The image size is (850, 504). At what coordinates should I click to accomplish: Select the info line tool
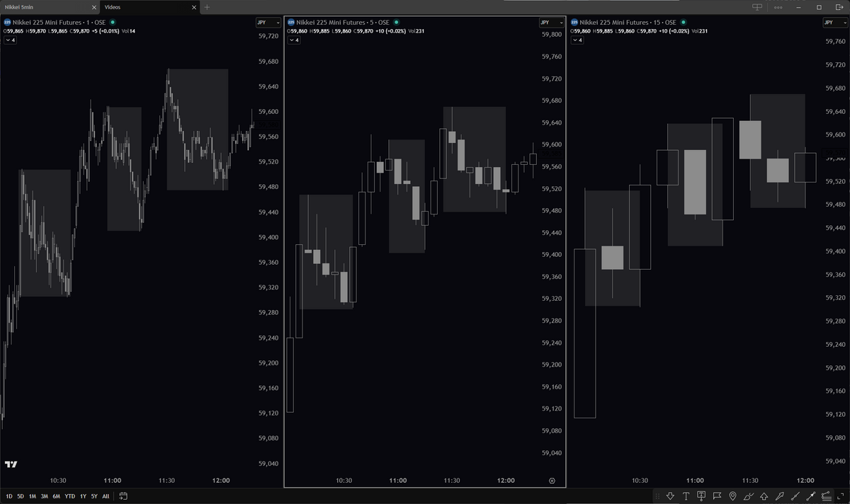[810, 496]
